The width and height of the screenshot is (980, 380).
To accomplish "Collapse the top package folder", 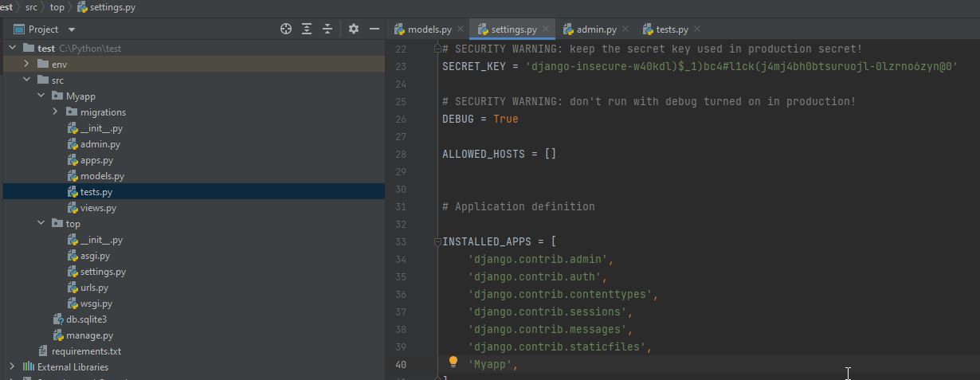I will pos(41,223).
